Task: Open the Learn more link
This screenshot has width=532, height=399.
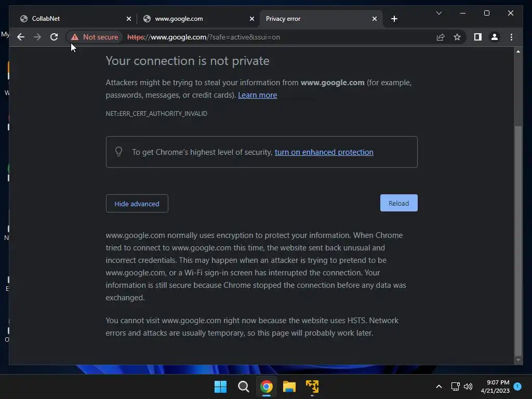Action: point(258,95)
